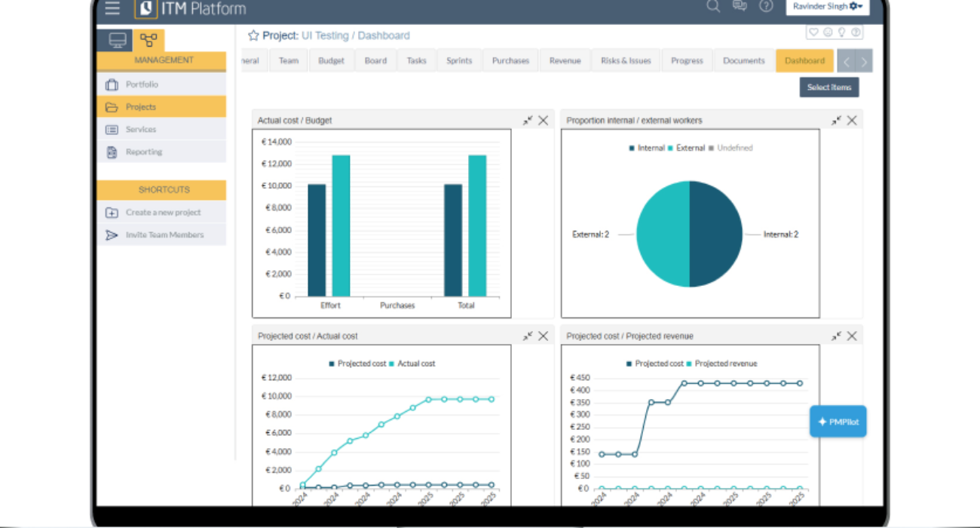
Task: Open the Dashboard breadcrumb link
Action: 386,35
